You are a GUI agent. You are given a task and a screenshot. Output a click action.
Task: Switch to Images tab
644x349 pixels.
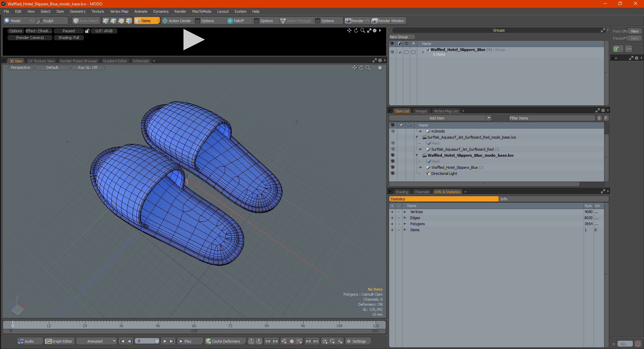421,111
